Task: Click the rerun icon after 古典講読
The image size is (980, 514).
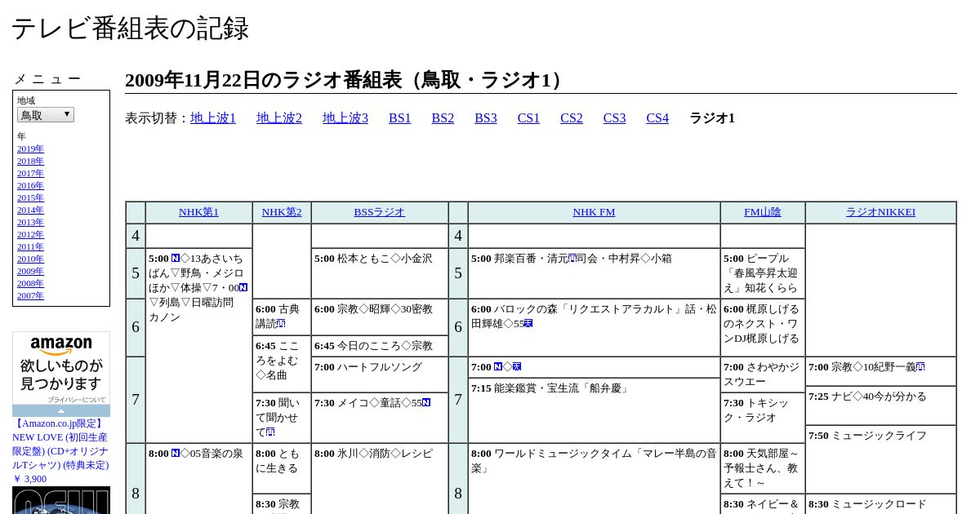Action: click(281, 324)
